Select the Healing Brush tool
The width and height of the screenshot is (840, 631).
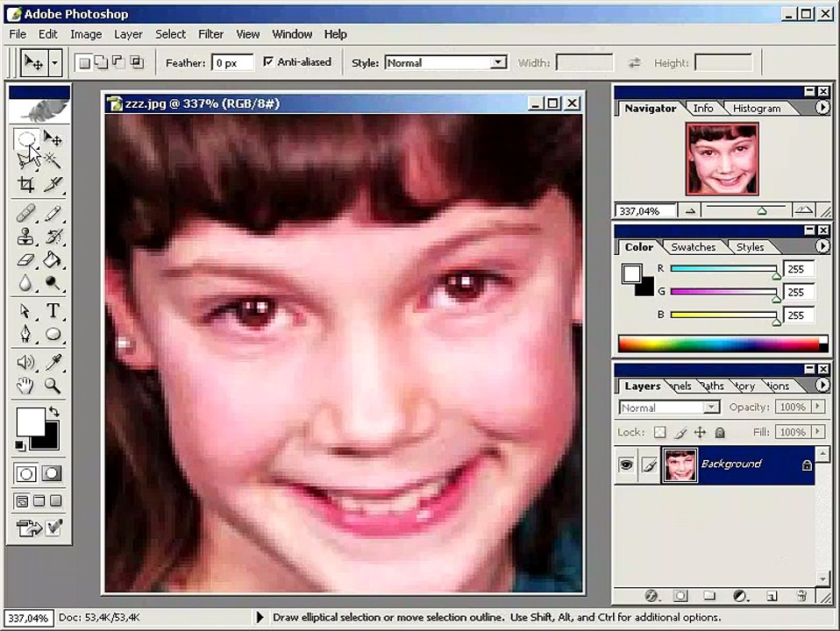25,213
